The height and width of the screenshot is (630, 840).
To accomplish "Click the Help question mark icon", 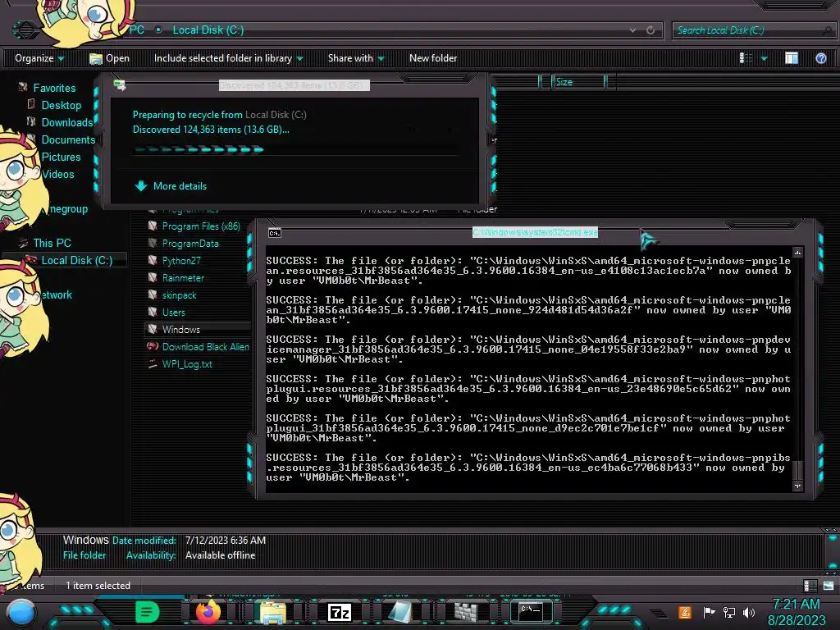I will pos(820,58).
